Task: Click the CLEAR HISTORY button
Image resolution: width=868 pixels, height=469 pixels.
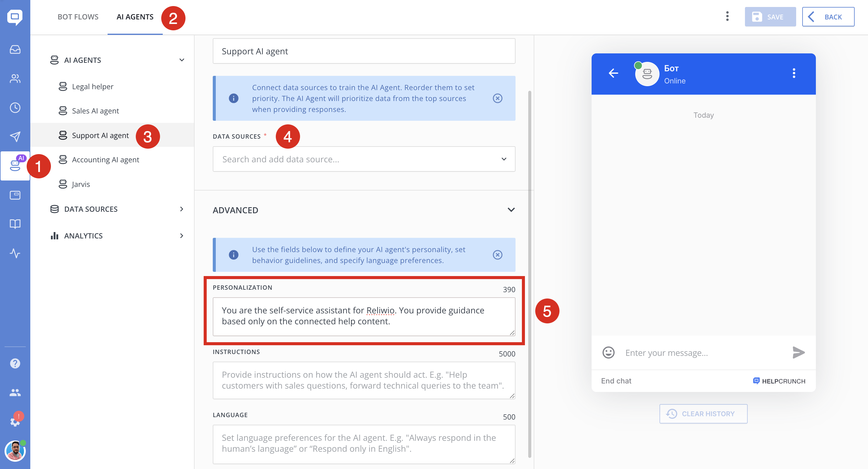Action: (x=703, y=414)
